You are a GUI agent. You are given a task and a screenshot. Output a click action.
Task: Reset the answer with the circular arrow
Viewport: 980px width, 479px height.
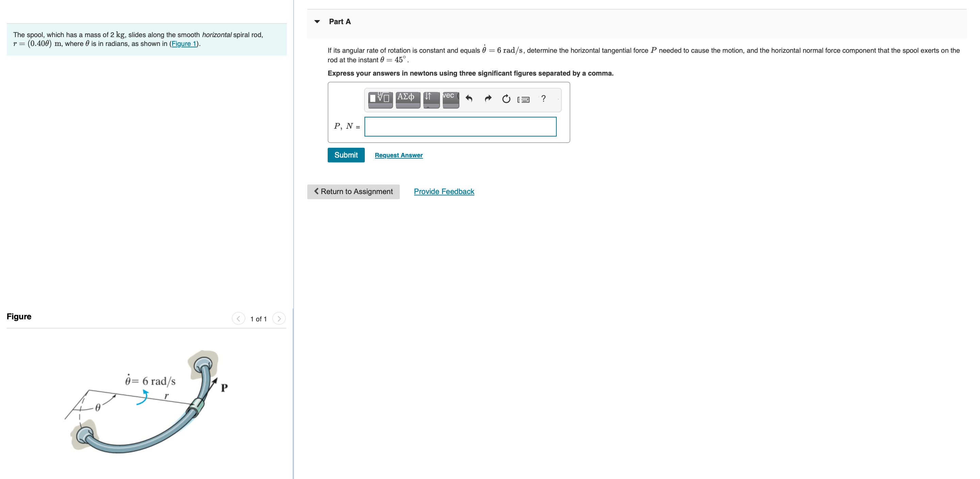tap(506, 99)
